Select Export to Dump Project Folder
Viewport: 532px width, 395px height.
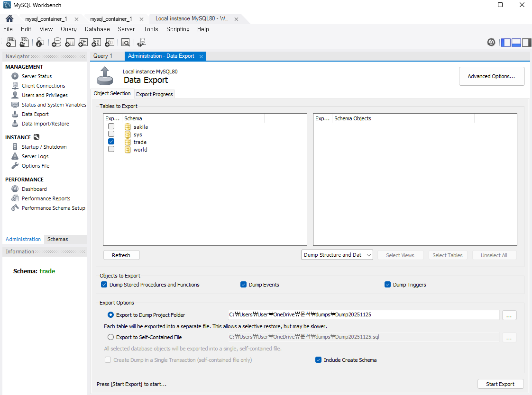(x=110, y=314)
